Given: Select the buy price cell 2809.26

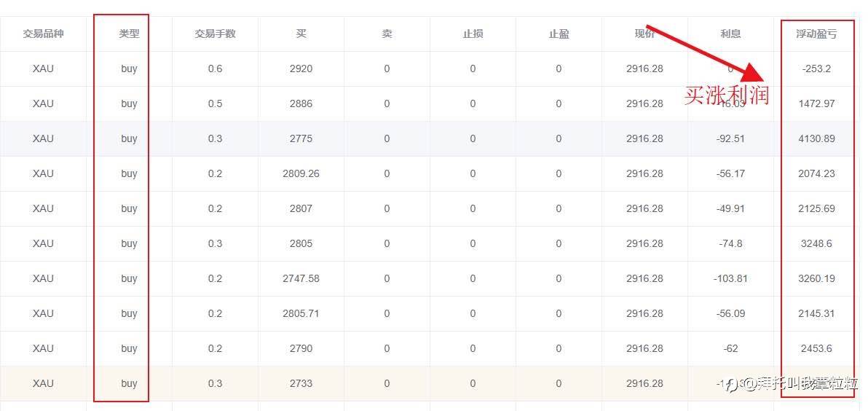Looking at the screenshot, I should (301, 173).
